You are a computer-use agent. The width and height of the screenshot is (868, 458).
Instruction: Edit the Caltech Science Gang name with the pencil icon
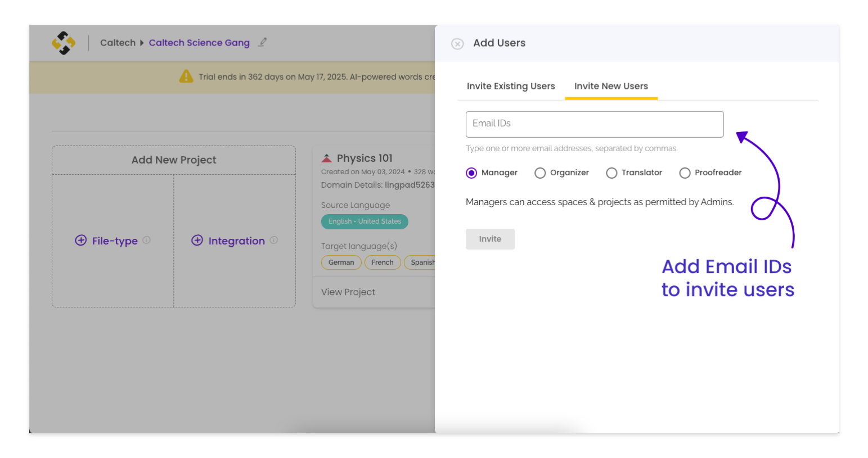pos(262,42)
